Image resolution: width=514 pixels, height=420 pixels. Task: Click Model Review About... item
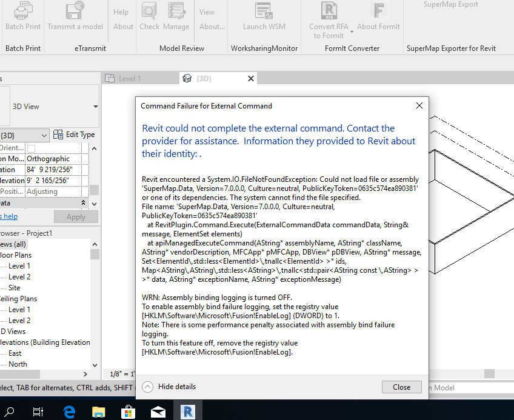[x=212, y=27]
